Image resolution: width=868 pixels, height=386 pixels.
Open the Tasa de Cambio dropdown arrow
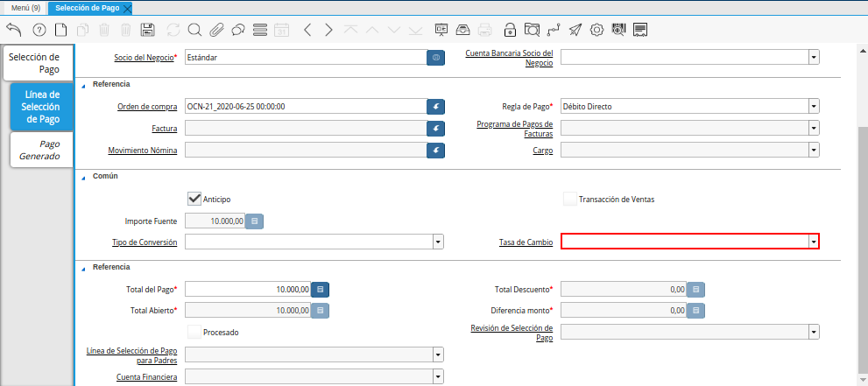coord(814,241)
